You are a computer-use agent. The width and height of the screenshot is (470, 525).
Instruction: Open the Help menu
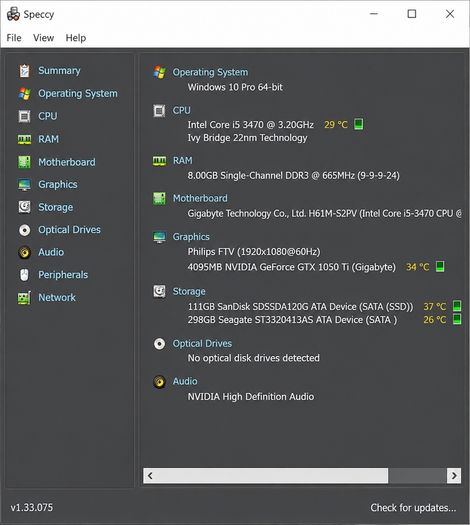[76, 38]
